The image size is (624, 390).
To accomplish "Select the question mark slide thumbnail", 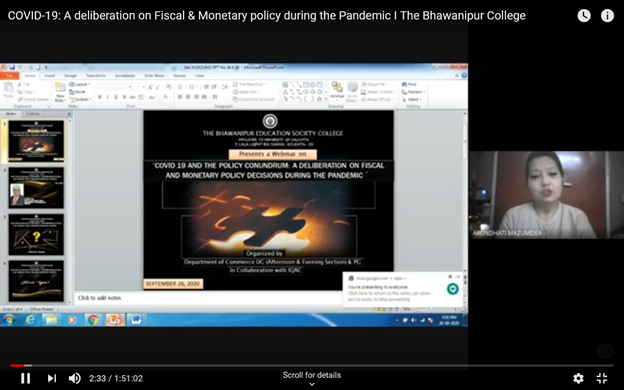I will (36, 235).
